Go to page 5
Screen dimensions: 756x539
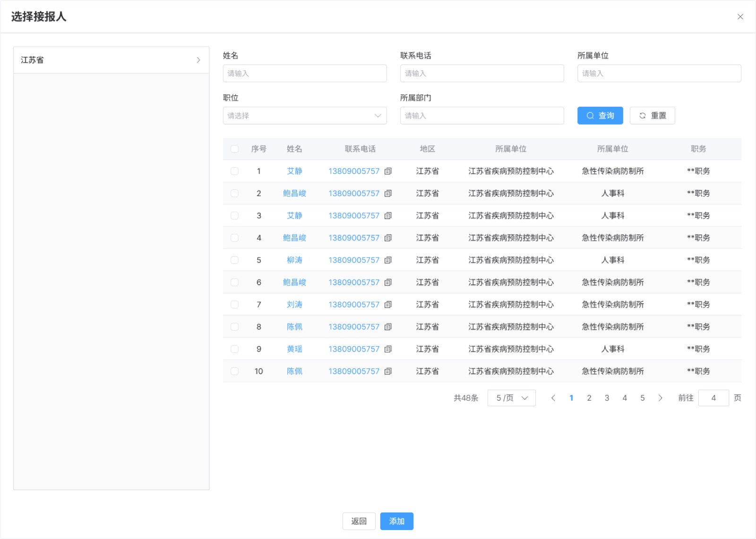point(642,398)
